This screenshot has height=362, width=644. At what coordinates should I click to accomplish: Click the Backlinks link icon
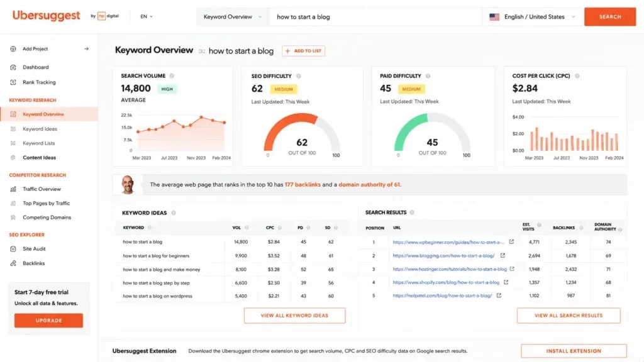tap(13, 263)
